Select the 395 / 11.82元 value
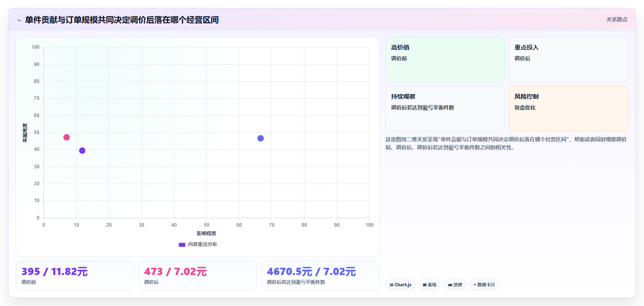The width and height of the screenshot is (644, 306). pos(54,272)
